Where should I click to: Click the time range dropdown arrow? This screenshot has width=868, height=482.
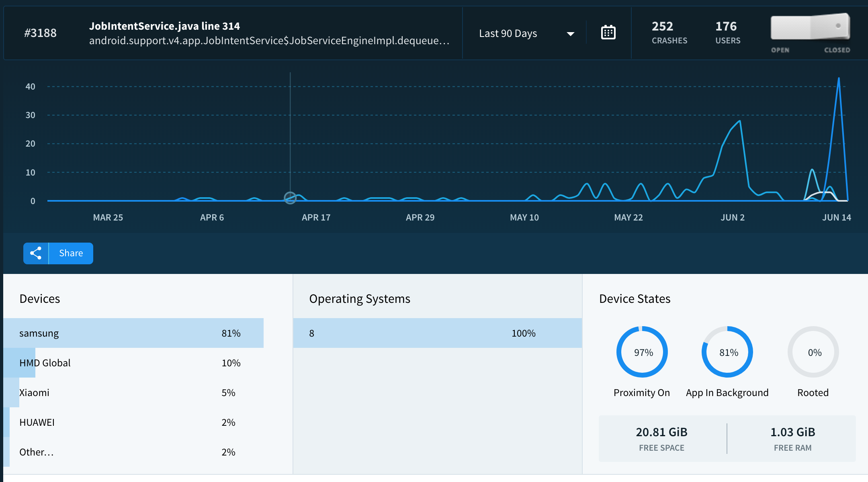(570, 34)
